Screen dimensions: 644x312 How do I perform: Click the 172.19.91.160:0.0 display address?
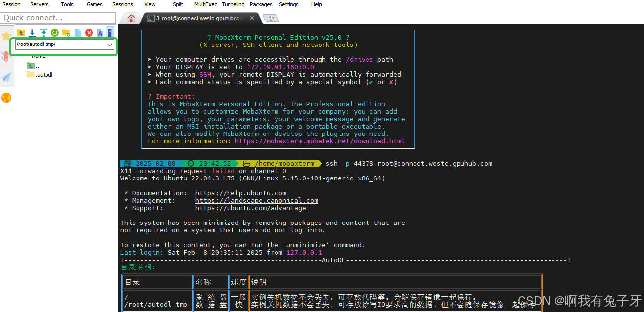pos(280,67)
